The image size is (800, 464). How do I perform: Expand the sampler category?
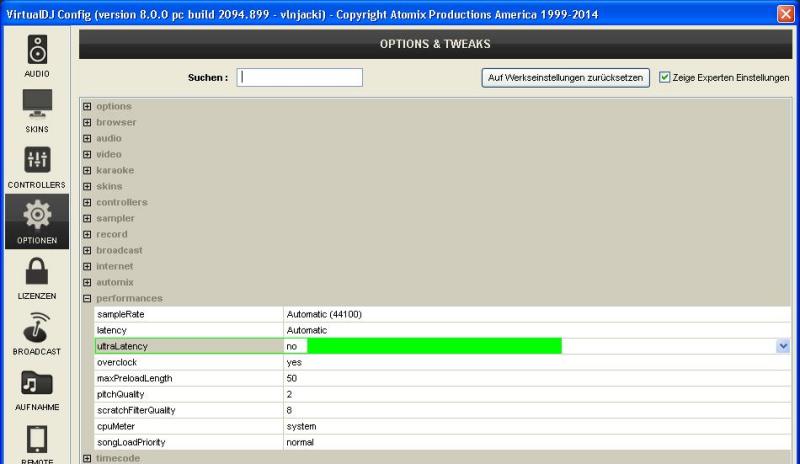coord(87,218)
